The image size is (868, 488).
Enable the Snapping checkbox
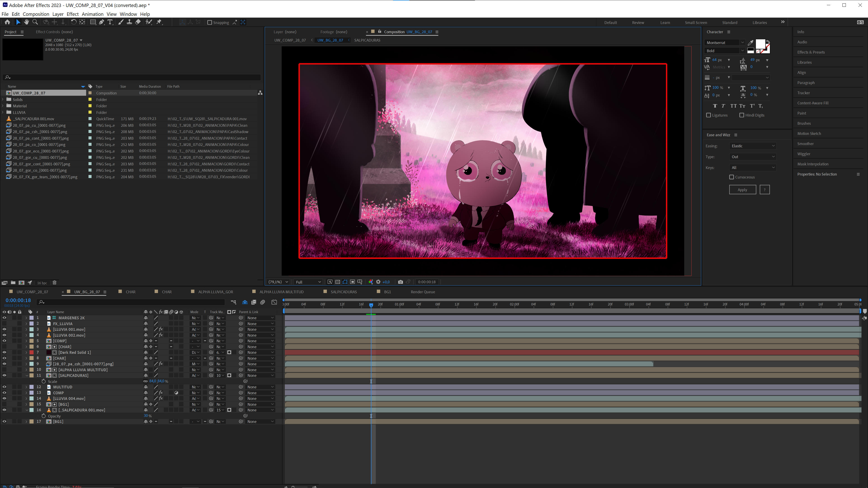(210, 23)
